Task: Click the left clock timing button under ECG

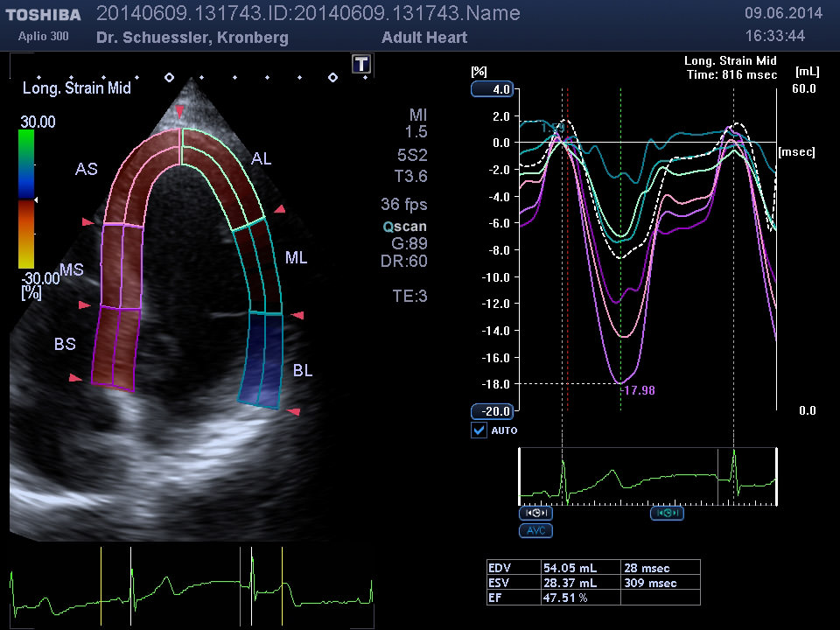Action: point(535,513)
